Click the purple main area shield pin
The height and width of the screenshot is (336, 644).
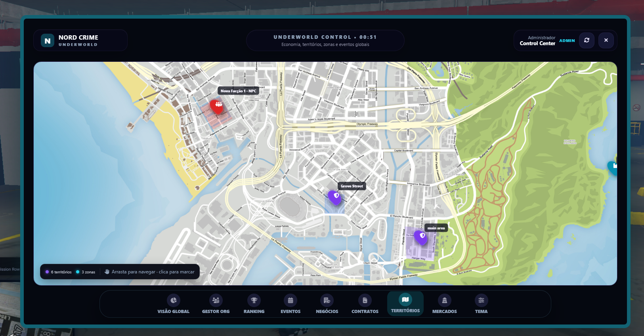click(x=421, y=237)
